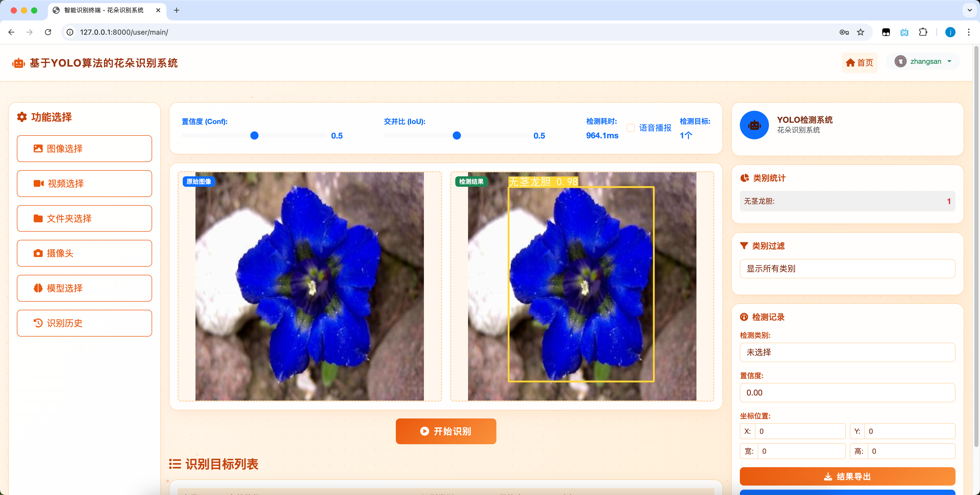Click the detection result image thumbnail
Image resolution: width=980 pixels, height=495 pixels.
pos(582,286)
